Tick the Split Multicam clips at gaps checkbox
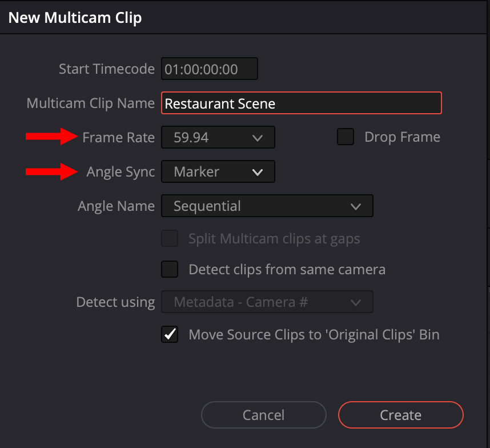This screenshot has width=490, height=448. point(170,238)
